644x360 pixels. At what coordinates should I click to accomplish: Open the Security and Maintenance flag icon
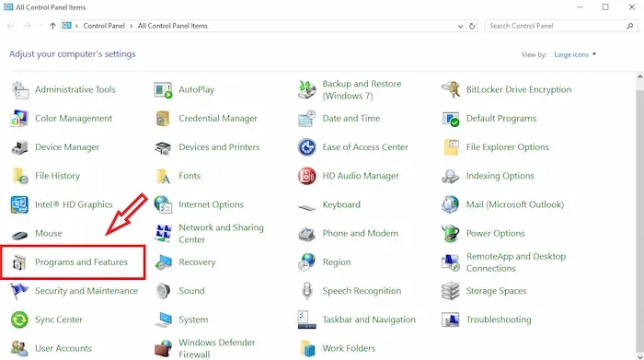[x=19, y=291]
